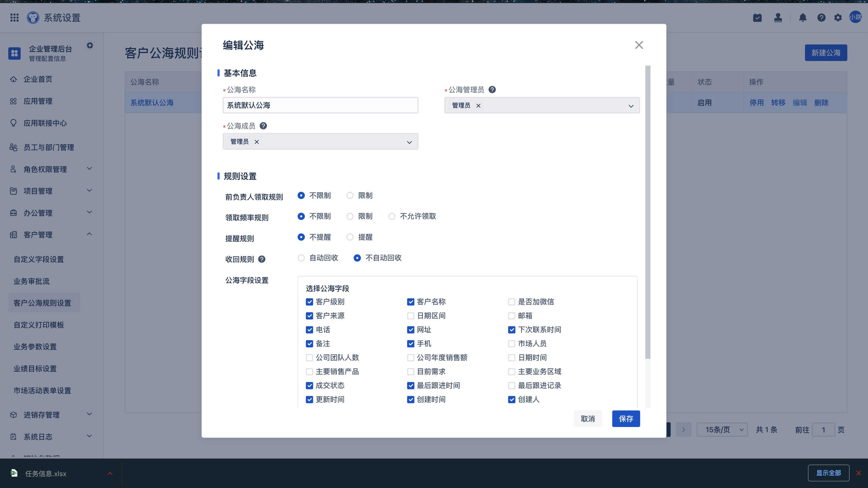Open the app grid launcher icon
Screen dimensions: 868x488
click(x=14, y=18)
